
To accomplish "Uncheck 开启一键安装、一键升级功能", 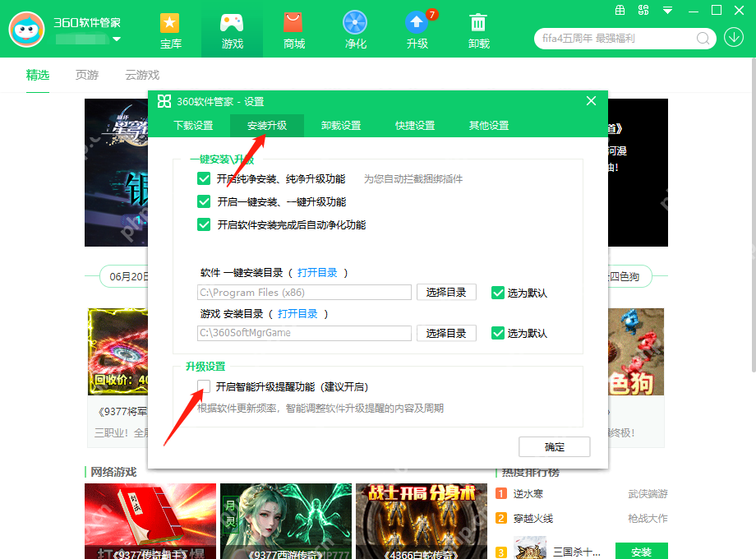I will [x=204, y=201].
